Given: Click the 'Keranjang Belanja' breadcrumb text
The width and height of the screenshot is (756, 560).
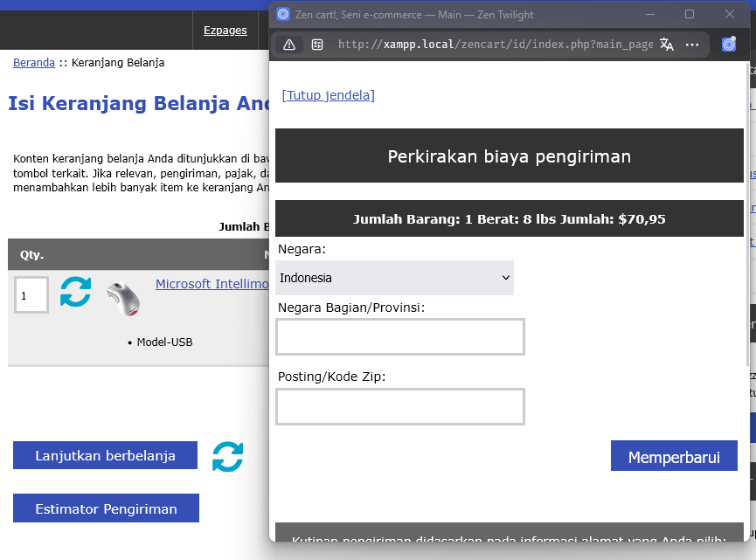Looking at the screenshot, I should coord(118,63).
